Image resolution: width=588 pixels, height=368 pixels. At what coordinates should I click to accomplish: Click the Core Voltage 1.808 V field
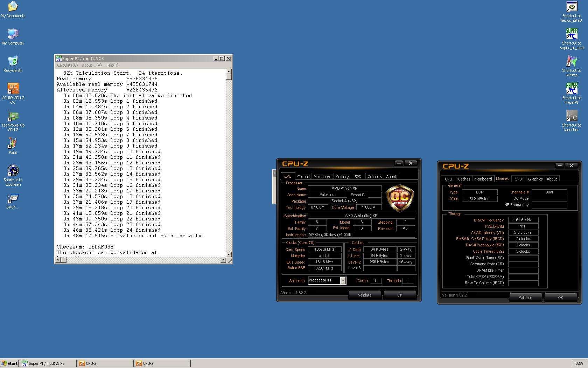pyautogui.click(x=368, y=207)
